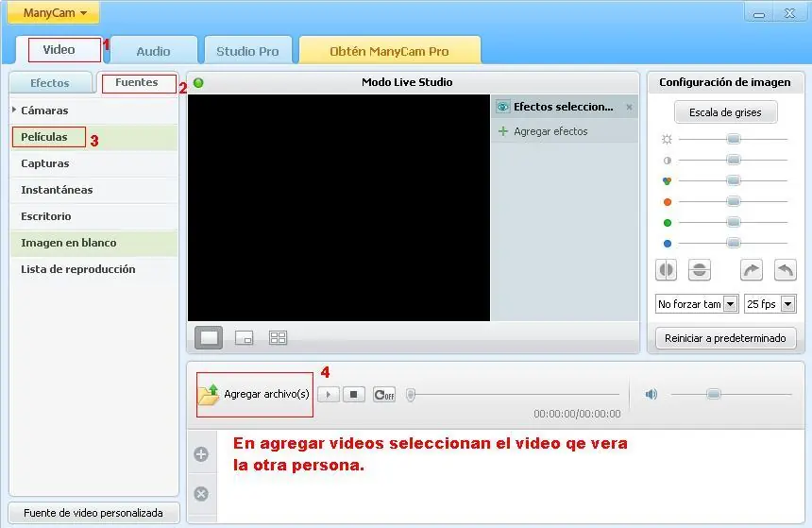Adjust the brightness slider
Image resolution: width=812 pixels, height=528 pixels.
point(734,139)
